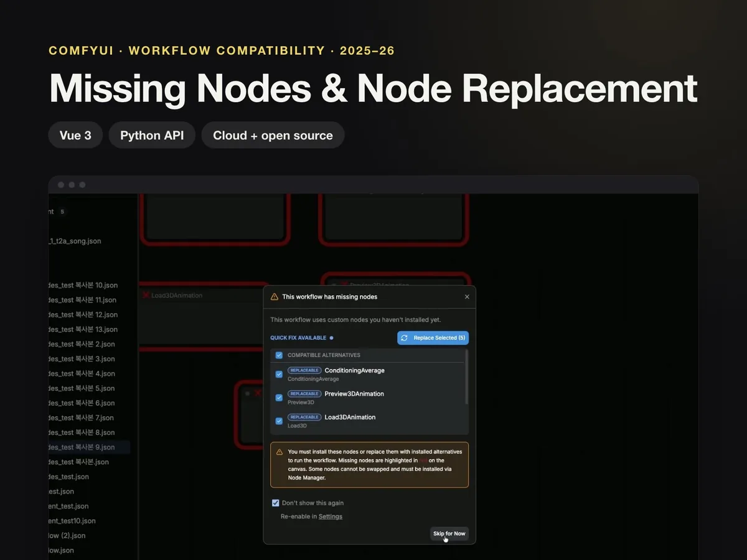Select the Preview3DAnimation entry in the list
Image resolution: width=747 pixels, height=560 pixels.
354,394
